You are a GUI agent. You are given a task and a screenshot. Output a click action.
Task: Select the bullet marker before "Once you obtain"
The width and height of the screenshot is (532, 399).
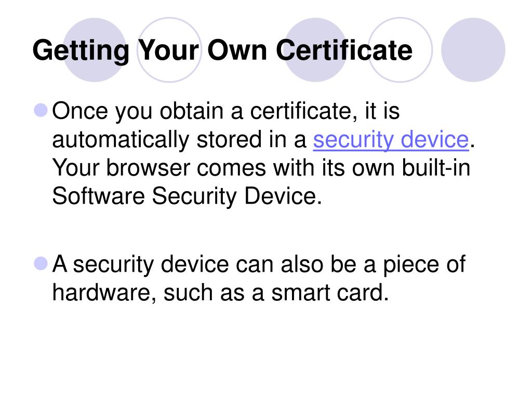tap(41, 110)
